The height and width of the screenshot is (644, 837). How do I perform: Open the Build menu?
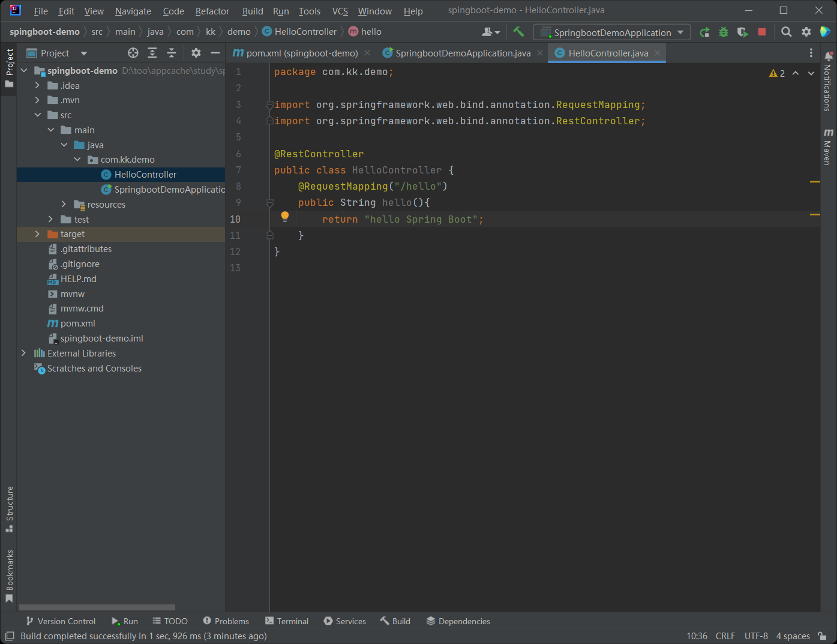[253, 11]
